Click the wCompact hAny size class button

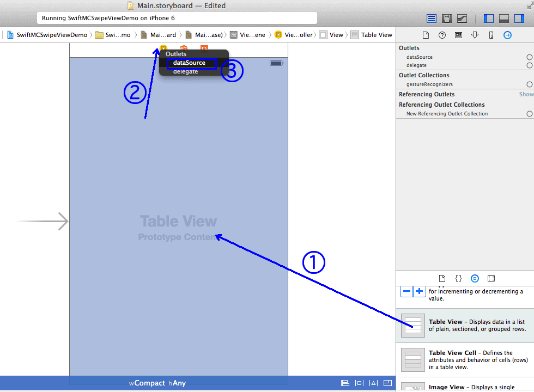(x=158, y=383)
